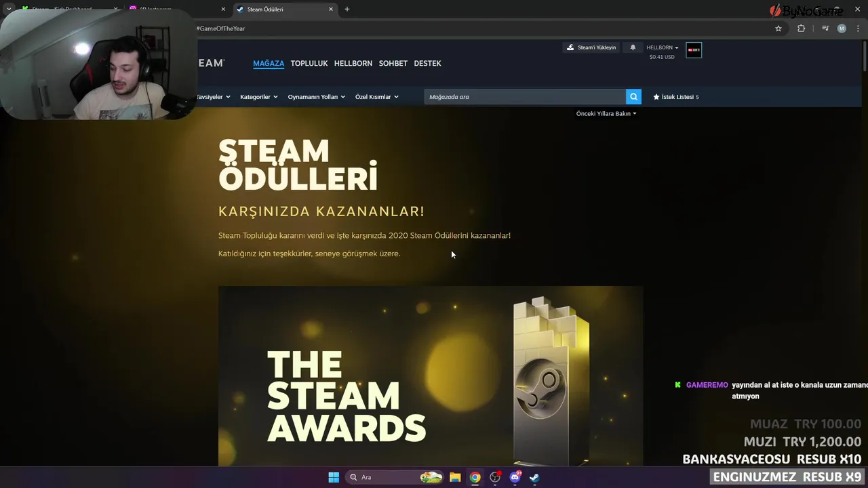Screen dimensions: 868x488
Task: Open DESTEK support page
Action: [x=427, y=63]
